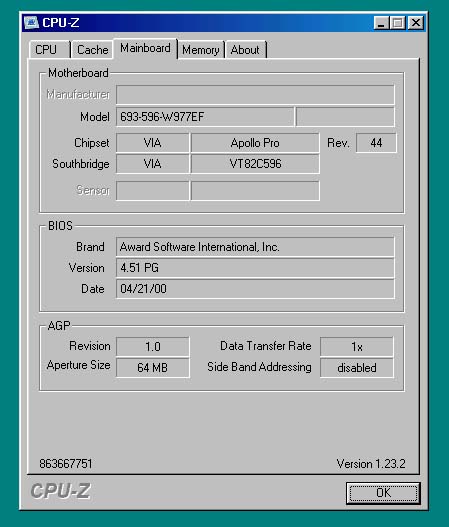Image resolution: width=449 pixels, height=527 pixels.
Task: Maximize the CPU-Z window
Action: [398, 23]
